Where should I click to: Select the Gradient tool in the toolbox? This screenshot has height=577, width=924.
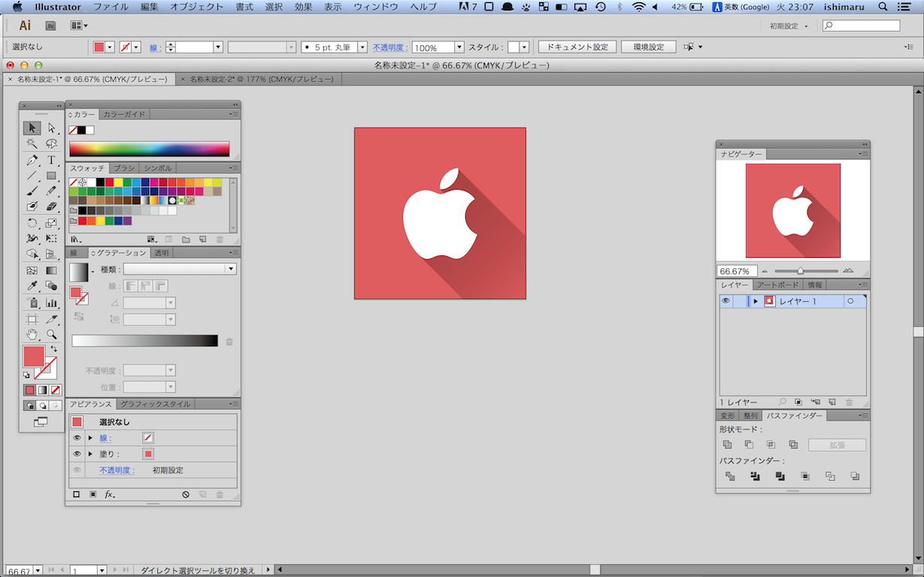(x=51, y=270)
